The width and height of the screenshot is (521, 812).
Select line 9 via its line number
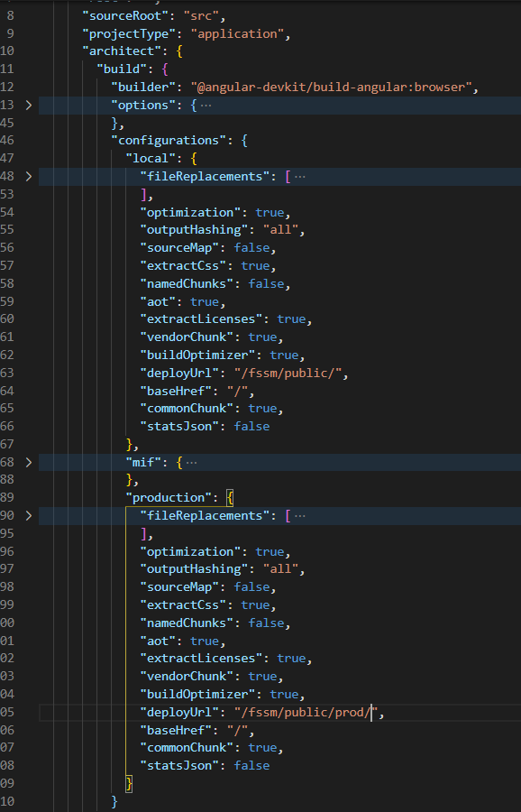(x=10, y=34)
